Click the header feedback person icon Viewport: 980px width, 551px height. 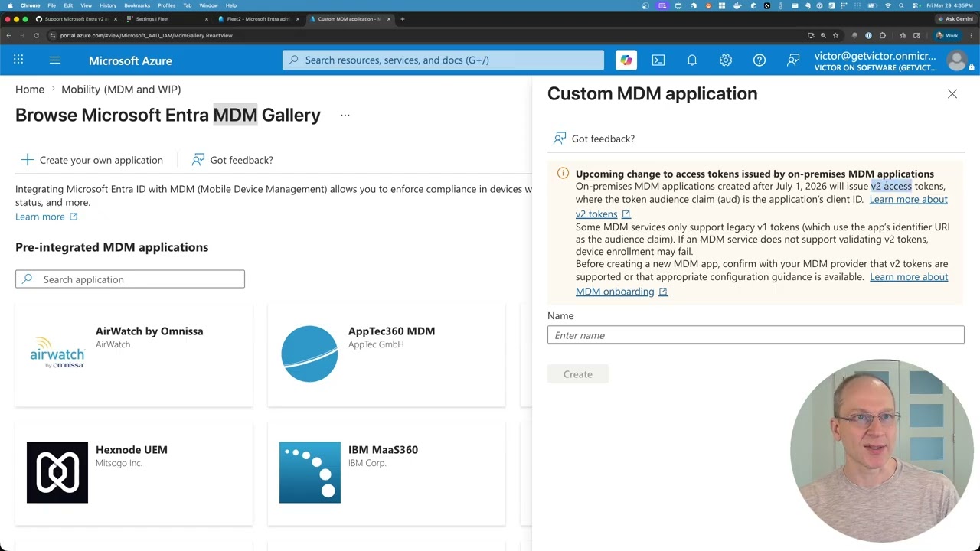tap(793, 60)
